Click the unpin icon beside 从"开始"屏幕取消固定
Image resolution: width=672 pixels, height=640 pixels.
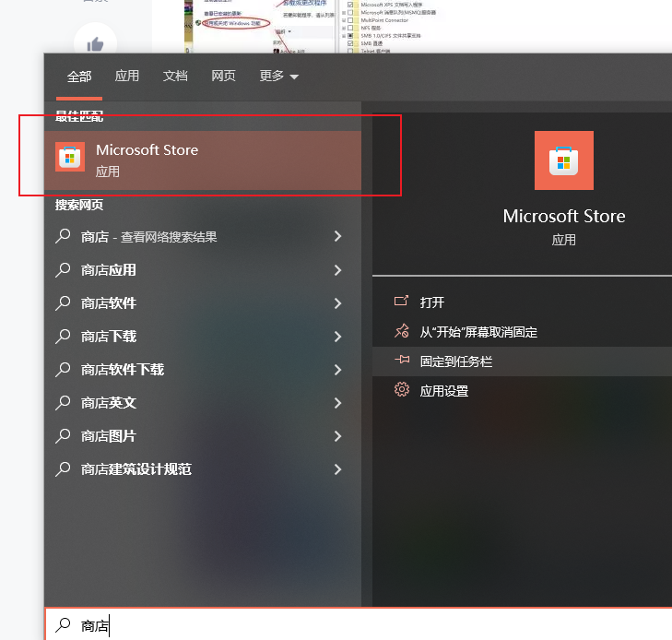[x=402, y=331]
